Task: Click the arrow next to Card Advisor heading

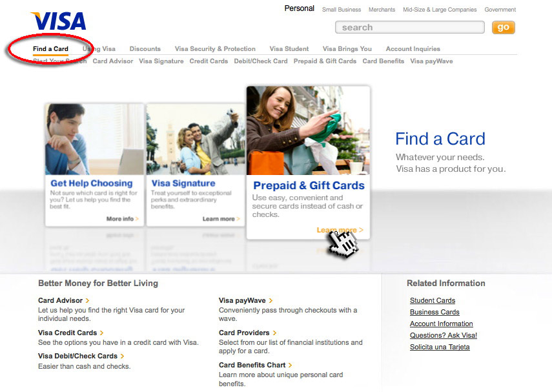Action: coord(88,301)
